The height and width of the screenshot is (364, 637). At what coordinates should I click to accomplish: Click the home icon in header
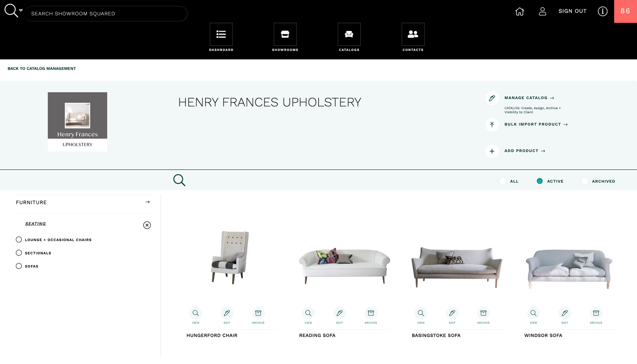click(520, 11)
